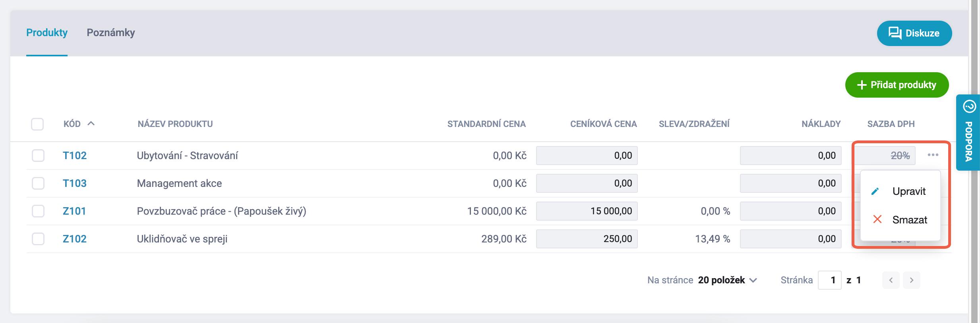
Task: Open the Z101 product code link
Action: 74,211
